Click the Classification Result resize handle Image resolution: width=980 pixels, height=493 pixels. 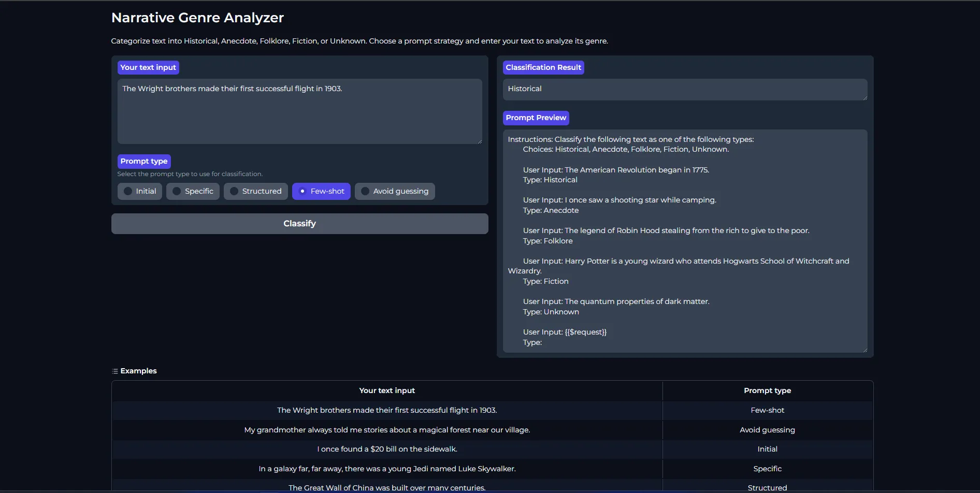click(x=865, y=98)
